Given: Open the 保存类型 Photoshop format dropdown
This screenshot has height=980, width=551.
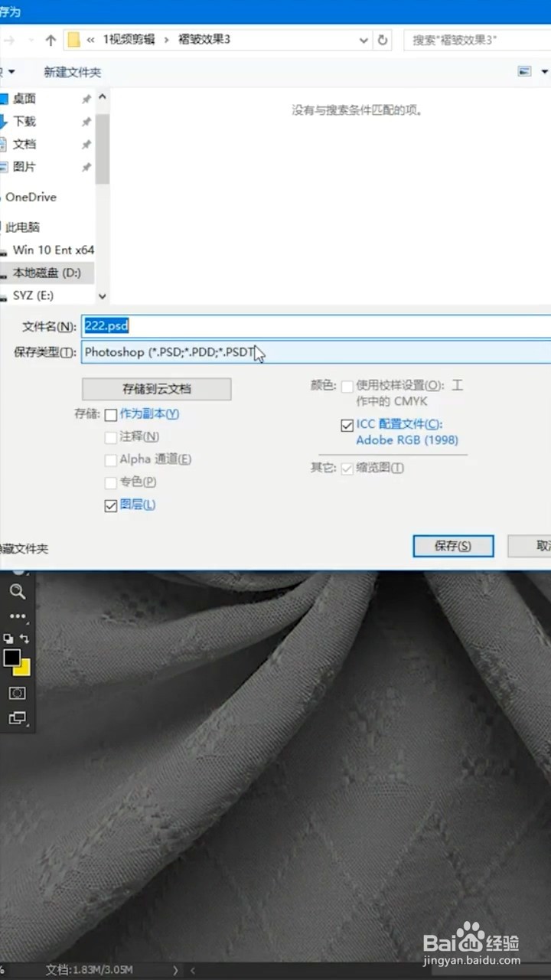Looking at the screenshot, I should [315, 352].
